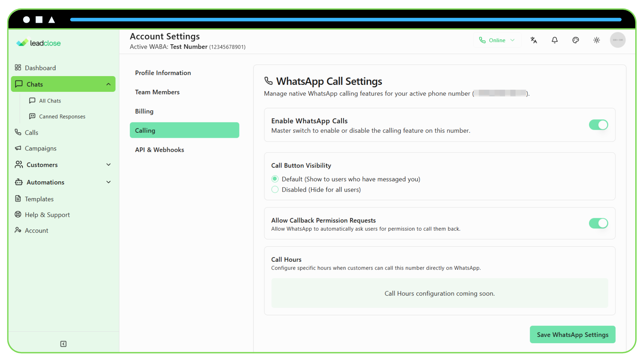Click the 'Test Number' WABA name
Screen dimensions: 644x362
[x=189, y=47]
